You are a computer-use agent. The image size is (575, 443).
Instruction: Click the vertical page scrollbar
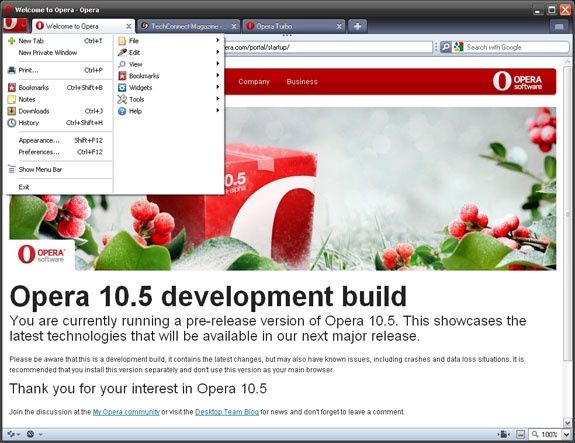[567, 242]
